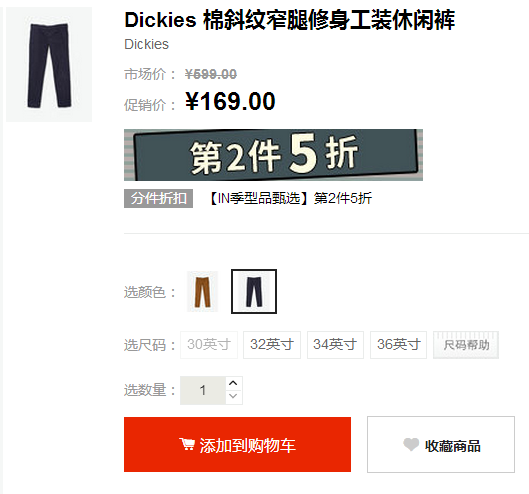This screenshot has height=494, width=529.
Task: Choose size 34英寸
Action: (x=335, y=345)
